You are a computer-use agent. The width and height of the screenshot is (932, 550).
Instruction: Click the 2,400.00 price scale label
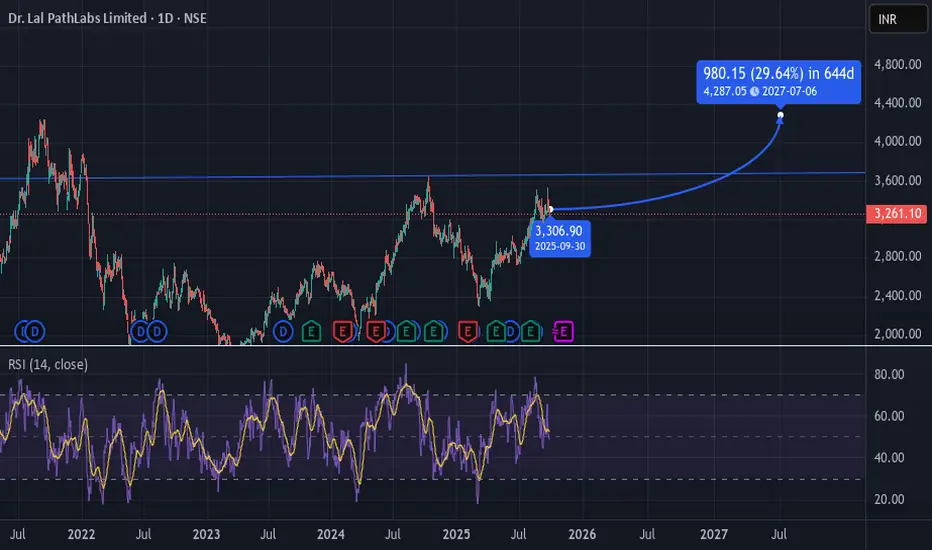pos(898,295)
